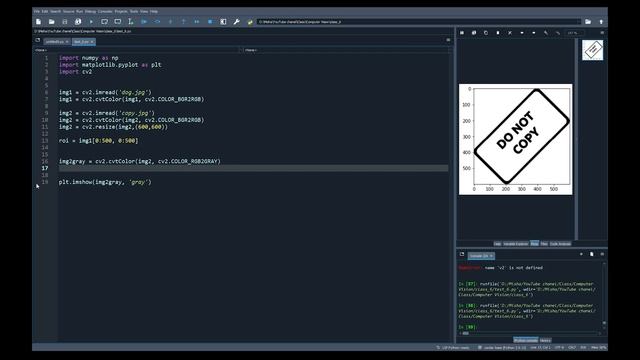
Task: Open the Run menu
Action: (x=80, y=11)
